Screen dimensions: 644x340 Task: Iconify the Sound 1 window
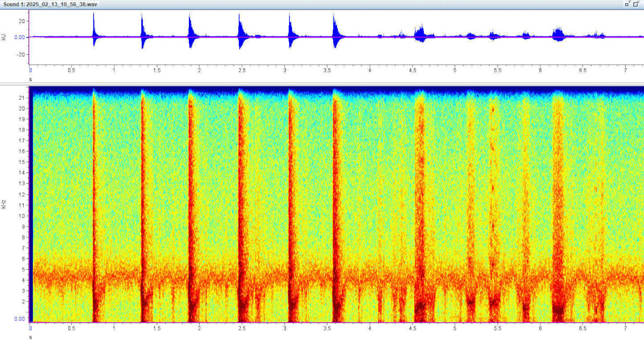(627, 3)
